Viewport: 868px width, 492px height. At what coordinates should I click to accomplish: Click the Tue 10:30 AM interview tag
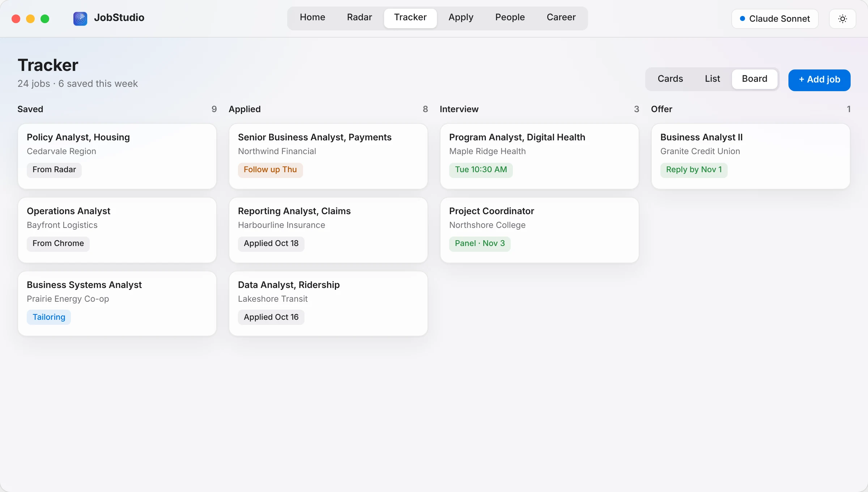(481, 170)
